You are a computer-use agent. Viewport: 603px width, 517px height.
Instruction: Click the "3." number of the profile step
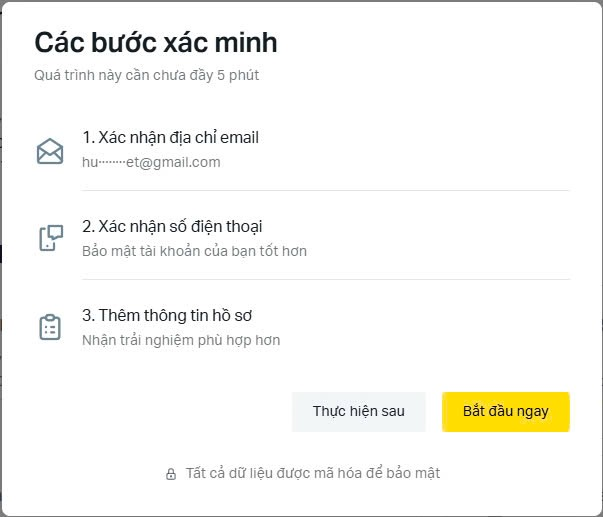pos(88,316)
